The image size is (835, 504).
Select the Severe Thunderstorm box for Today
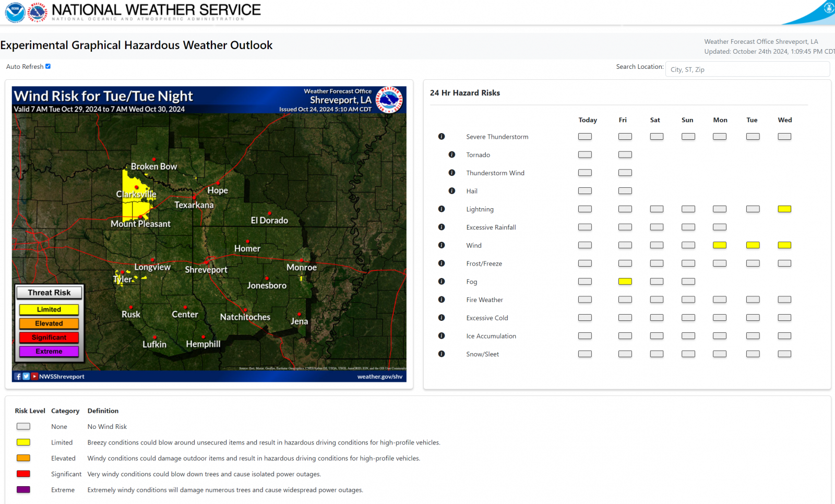click(x=585, y=136)
